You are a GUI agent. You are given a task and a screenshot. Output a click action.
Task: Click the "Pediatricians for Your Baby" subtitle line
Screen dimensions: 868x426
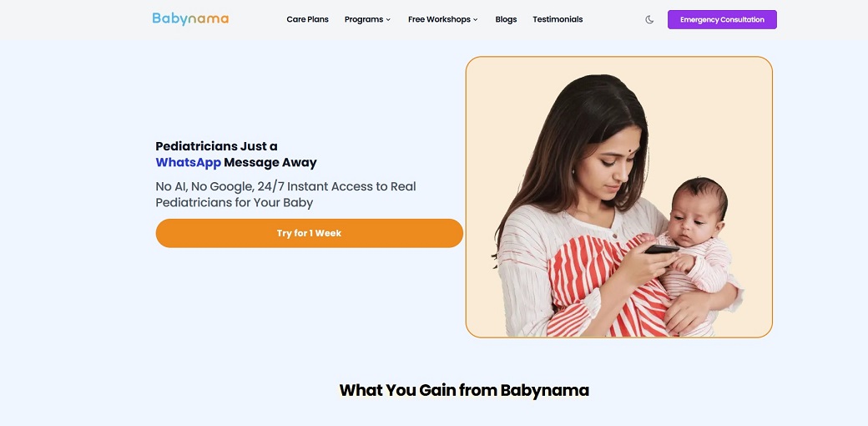coord(234,203)
